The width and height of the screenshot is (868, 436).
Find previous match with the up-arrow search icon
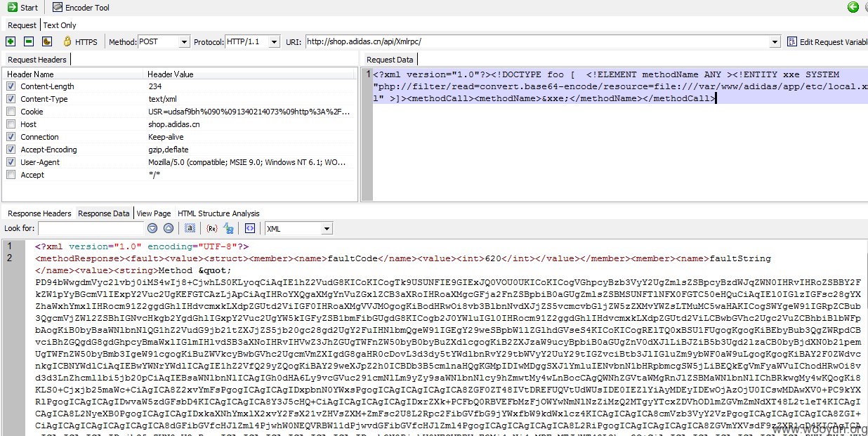tap(168, 228)
